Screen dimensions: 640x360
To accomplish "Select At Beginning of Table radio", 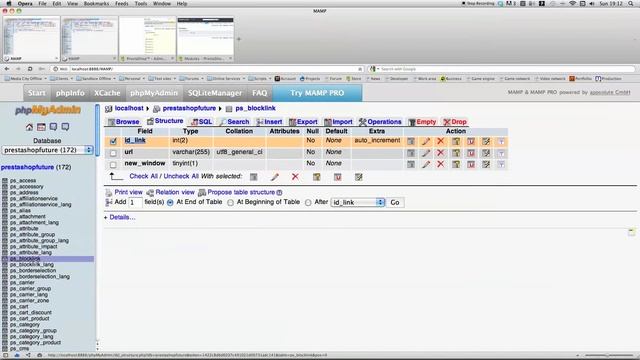I will pos(231,202).
